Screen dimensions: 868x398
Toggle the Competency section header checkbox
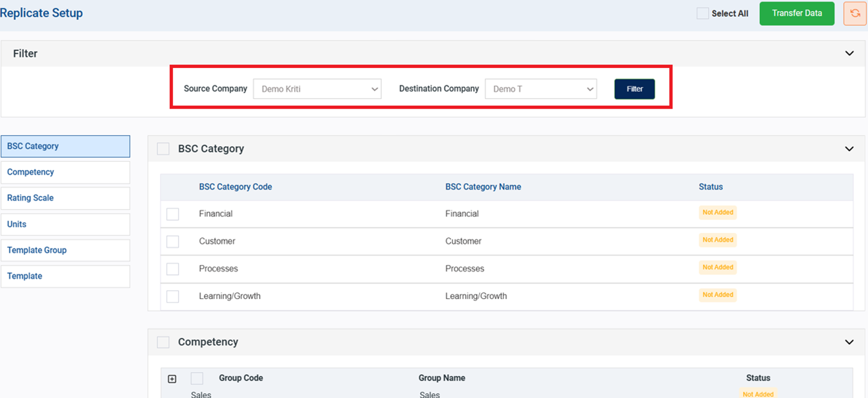[163, 342]
